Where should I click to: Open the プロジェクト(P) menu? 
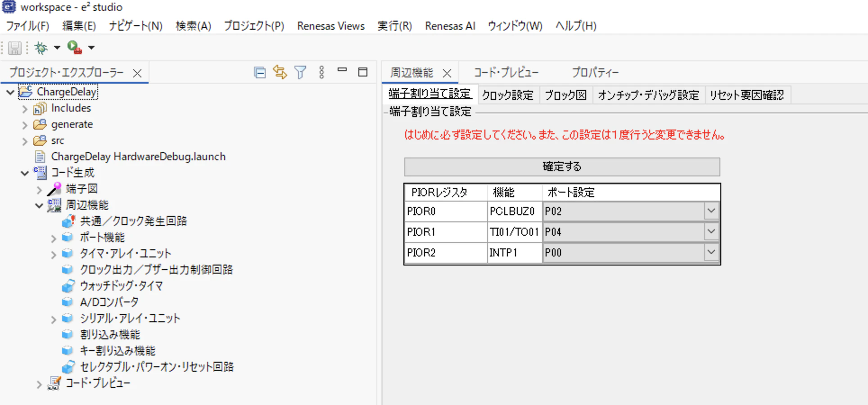254,26
